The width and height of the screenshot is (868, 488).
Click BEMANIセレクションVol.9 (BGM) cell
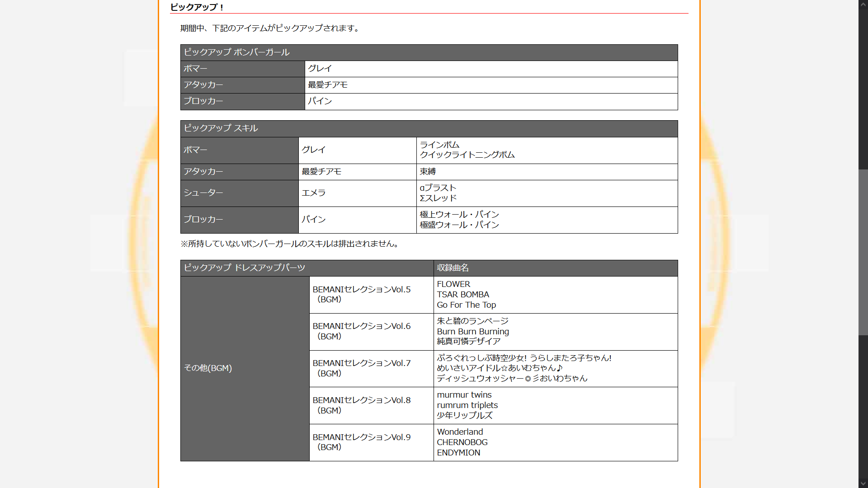pos(372,442)
